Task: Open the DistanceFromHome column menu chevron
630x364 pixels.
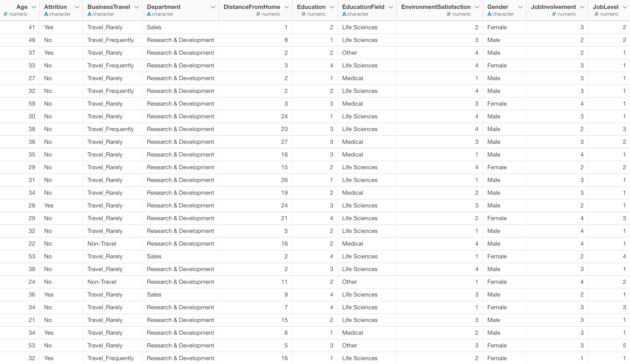Action: 287,7
